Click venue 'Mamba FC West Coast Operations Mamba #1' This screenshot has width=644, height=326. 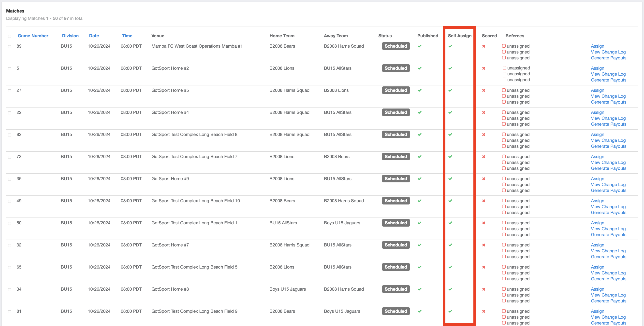pyautogui.click(x=197, y=46)
